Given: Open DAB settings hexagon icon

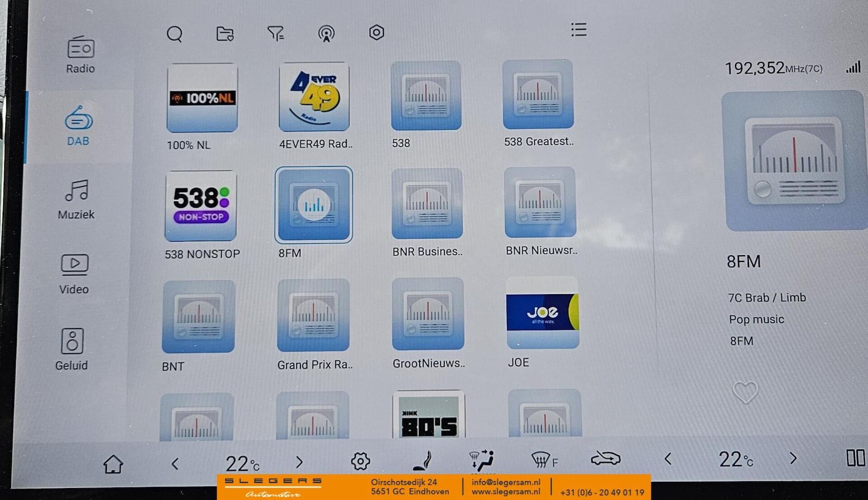Looking at the screenshot, I should pos(376,33).
